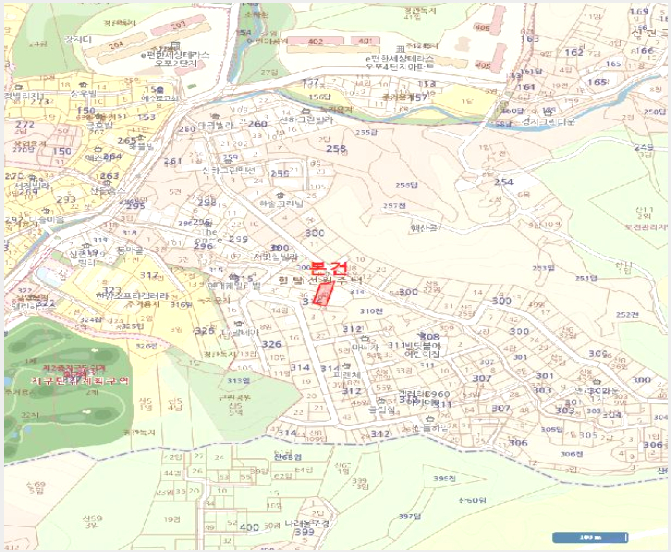Click the '서정빌라' building label

point(33,186)
